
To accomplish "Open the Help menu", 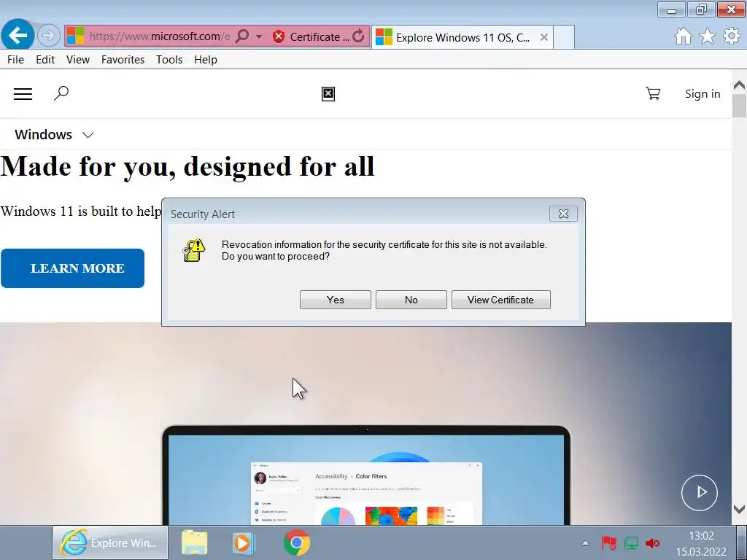I will click(x=206, y=60).
